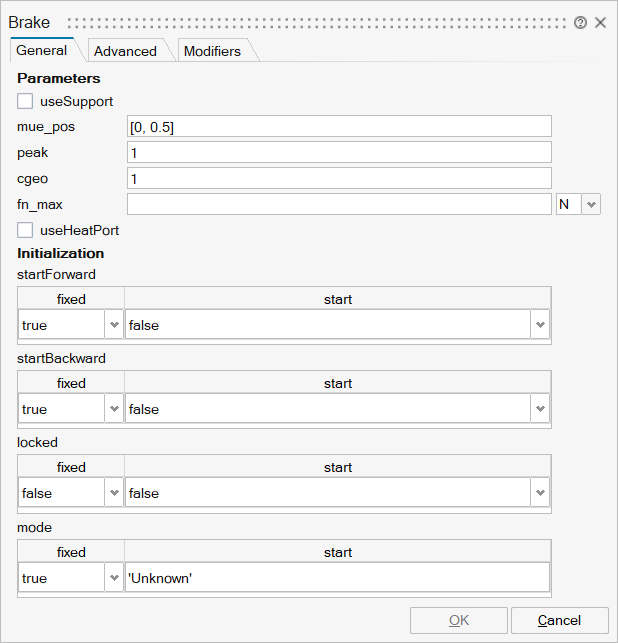The image size is (618, 643).
Task: Enable the useSupport checkbox
Action: [x=25, y=101]
